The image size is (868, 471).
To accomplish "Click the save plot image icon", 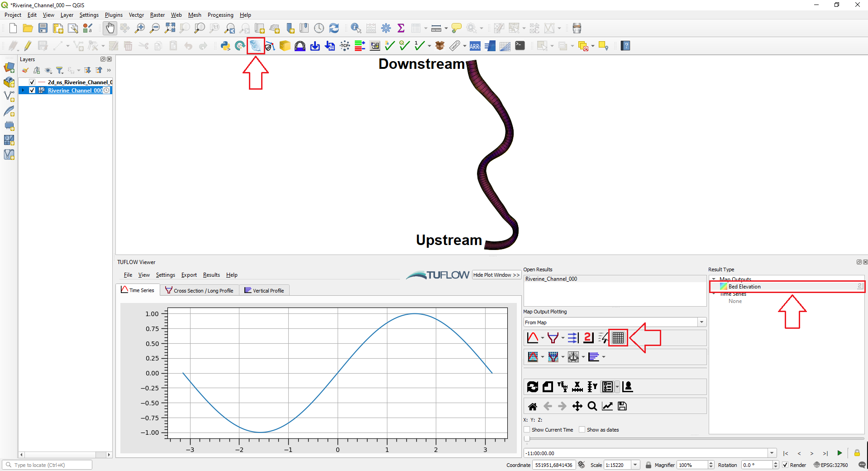I will click(x=622, y=406).
